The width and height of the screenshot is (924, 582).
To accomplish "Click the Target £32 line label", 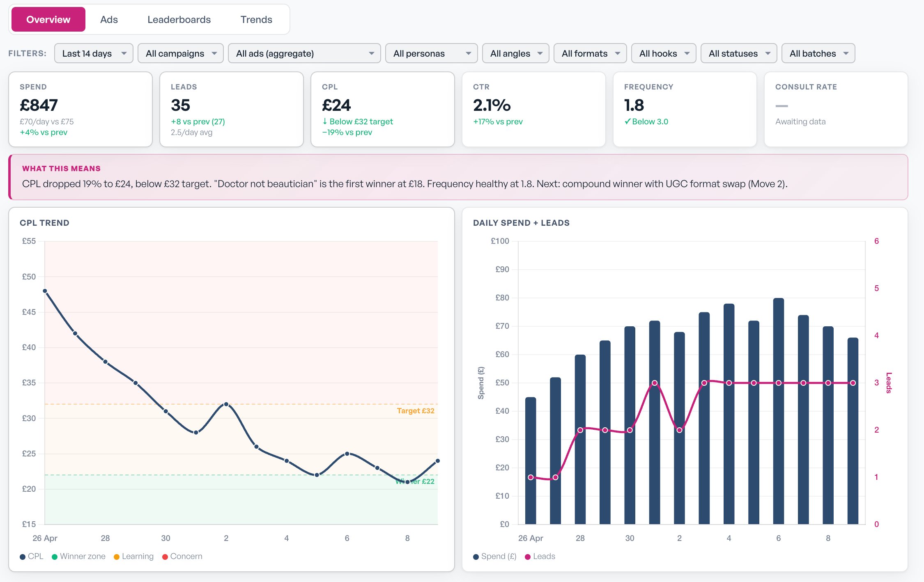I will click(416, 410).
